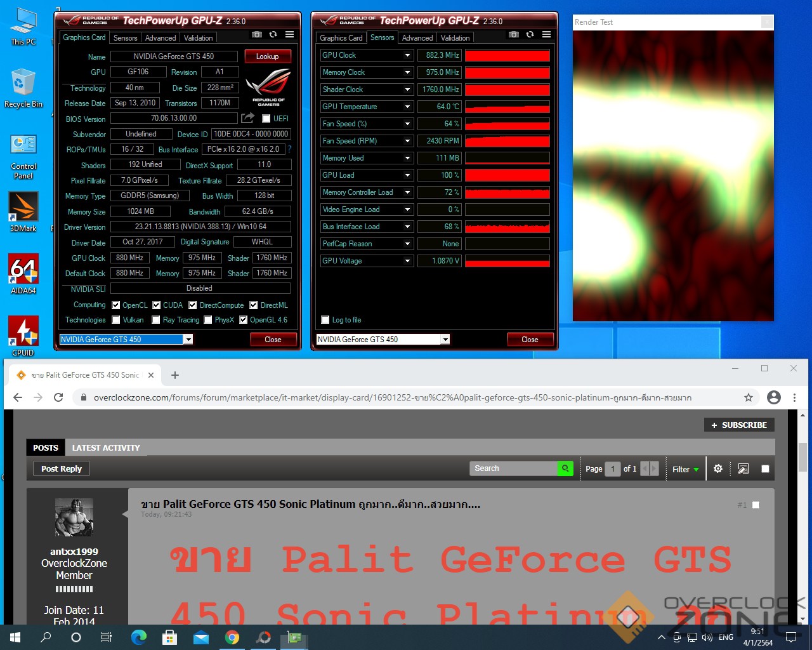Open the forum Filter dropdown

[x=686, y=469]
